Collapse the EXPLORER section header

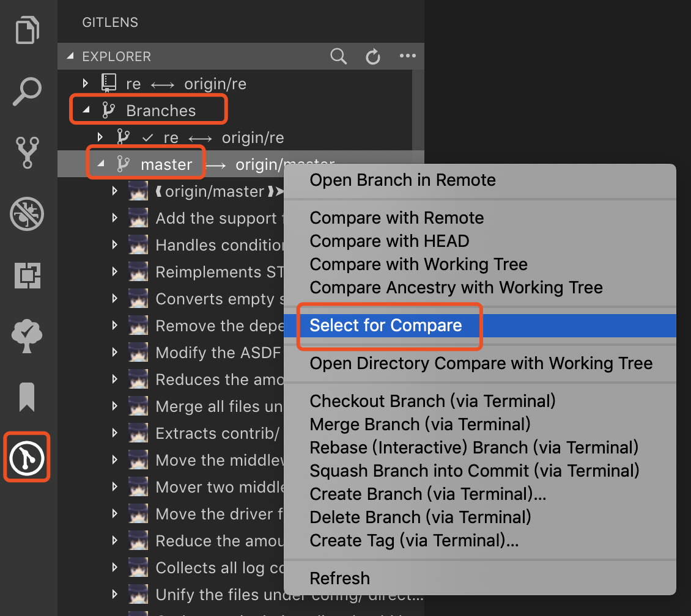coord(70,56)
